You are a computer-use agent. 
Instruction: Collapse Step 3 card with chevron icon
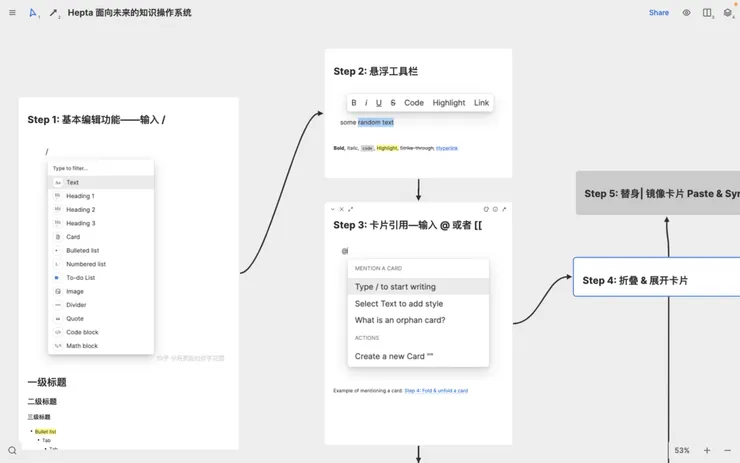333,209
